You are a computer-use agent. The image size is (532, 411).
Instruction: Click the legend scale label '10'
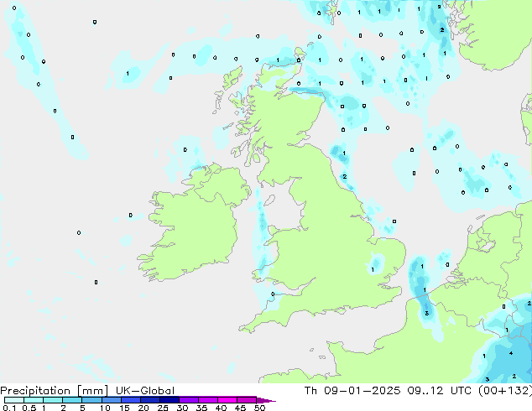click(105, 408)
